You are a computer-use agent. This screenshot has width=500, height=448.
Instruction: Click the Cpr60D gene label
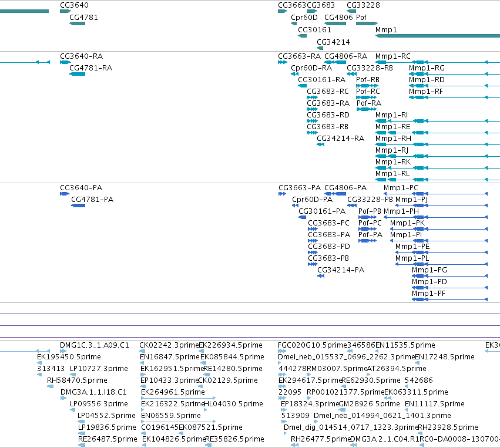[x=304, y=18]
